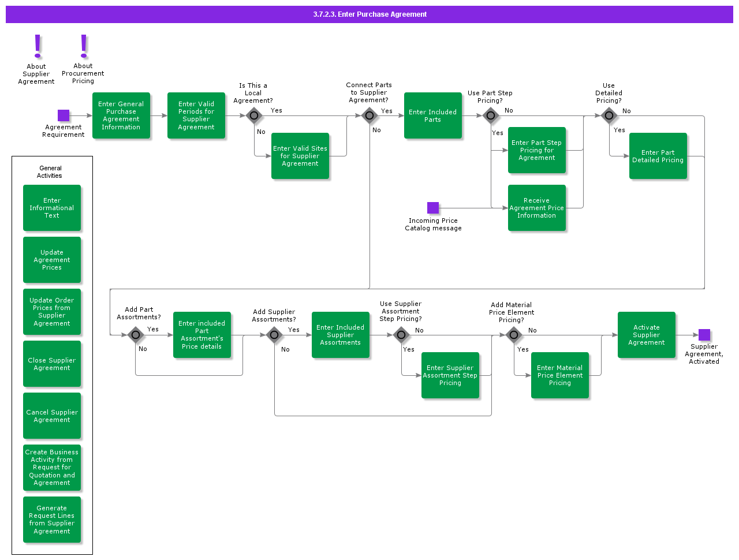Open the Cancel Supplier Agreement activity

pos(52,416)
